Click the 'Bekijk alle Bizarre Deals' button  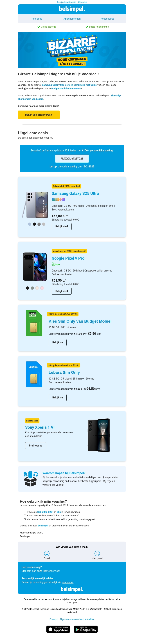click(39, 115)
